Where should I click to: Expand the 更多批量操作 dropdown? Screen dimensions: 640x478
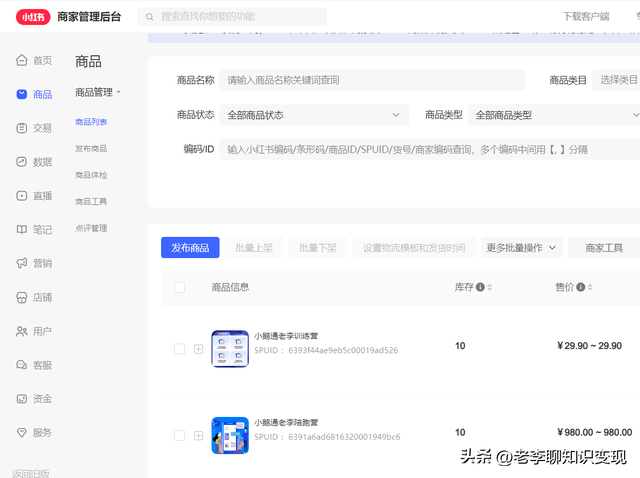(x=523, y=248)
